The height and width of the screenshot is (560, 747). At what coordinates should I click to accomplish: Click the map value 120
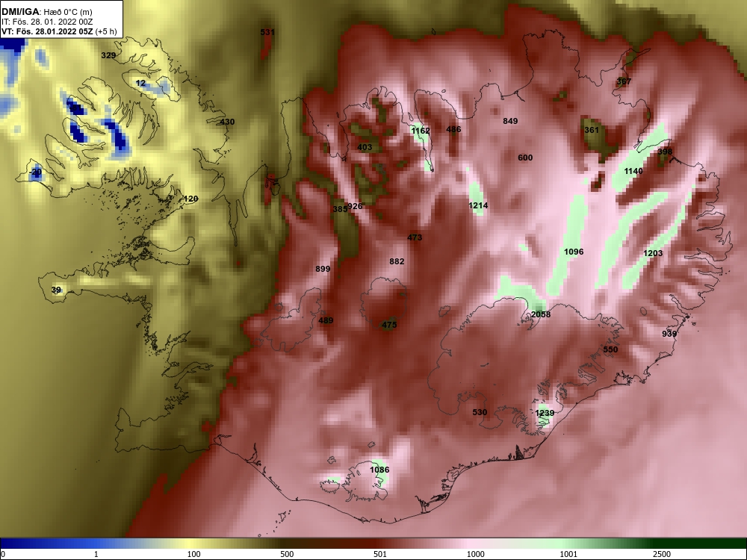[190, 199]
